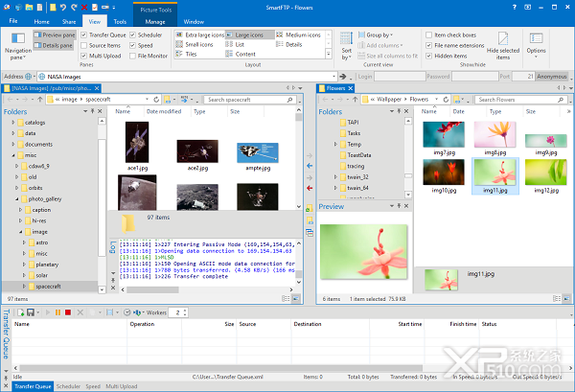The height and width of the screenshot is (392, 575).
Task: Expand the planetary folder
Action: [24, 265]
